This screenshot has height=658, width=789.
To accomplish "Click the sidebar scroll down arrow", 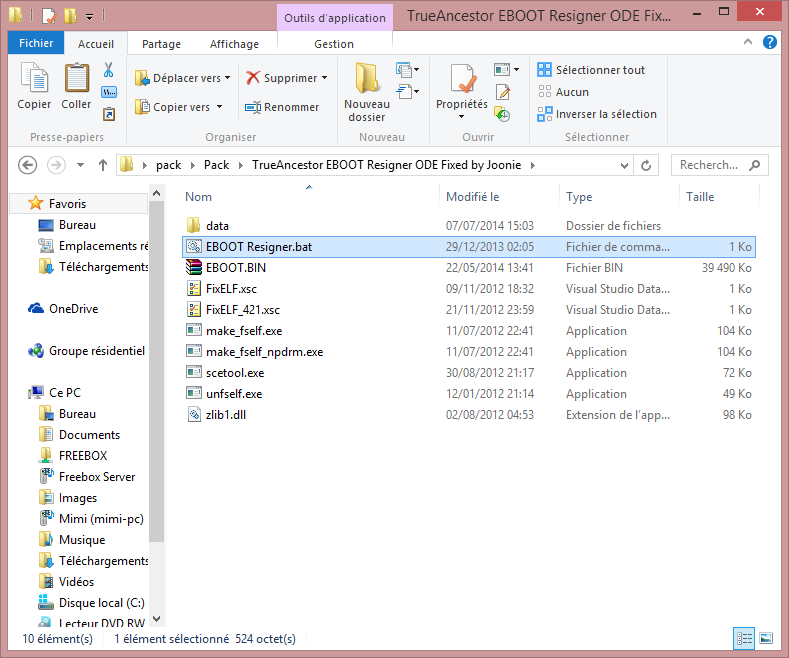I will coord(156,619).
